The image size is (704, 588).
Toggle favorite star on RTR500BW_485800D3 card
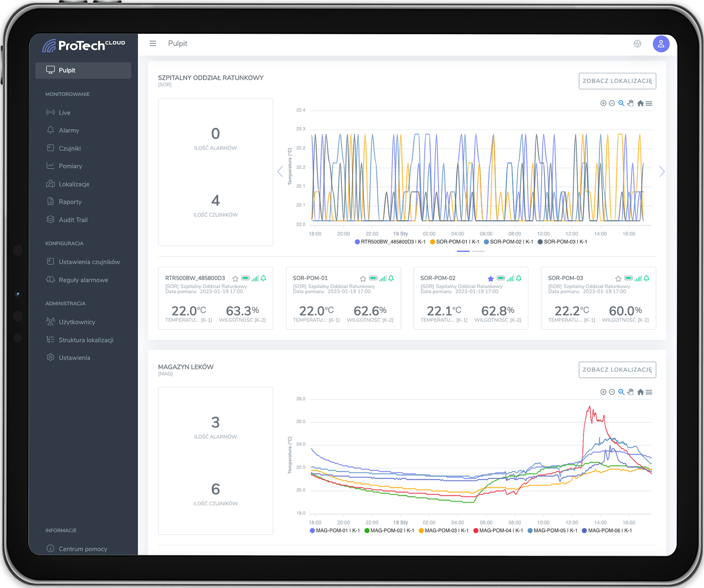pyautogui.click(x=235, y=279)
